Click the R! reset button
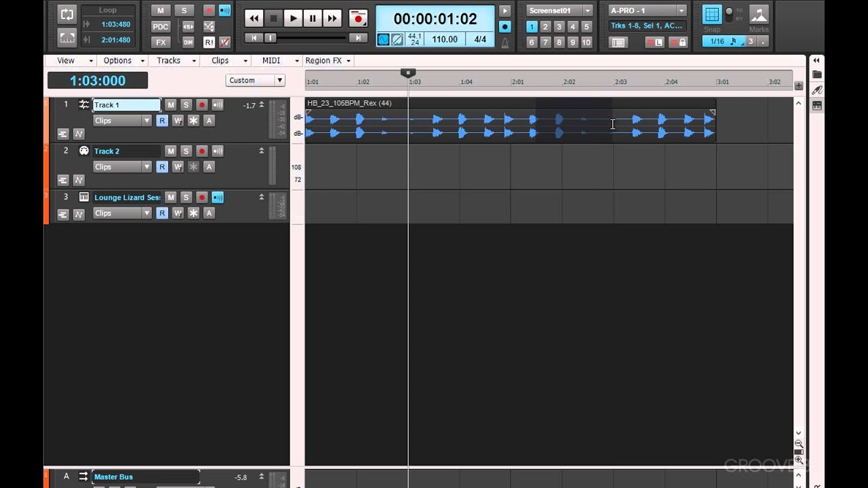The height and width of the screenshot is (488, 868). pyautogui.click(x=209, y=42)
